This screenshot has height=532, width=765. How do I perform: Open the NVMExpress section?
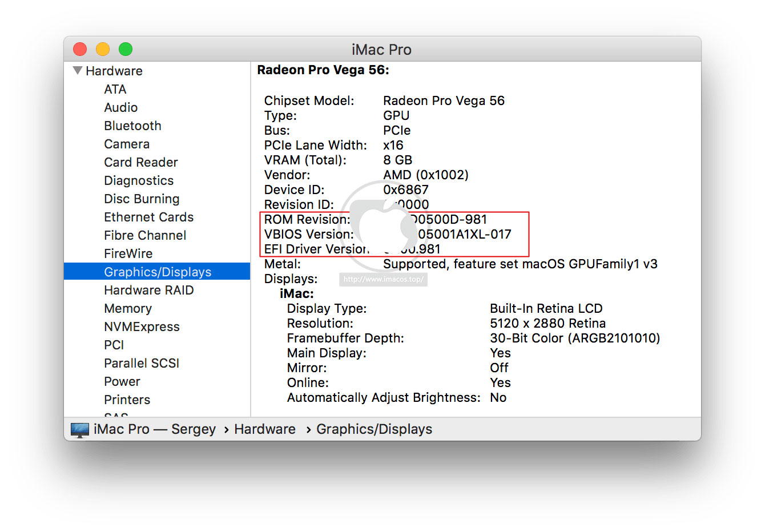tap(142, 327)
